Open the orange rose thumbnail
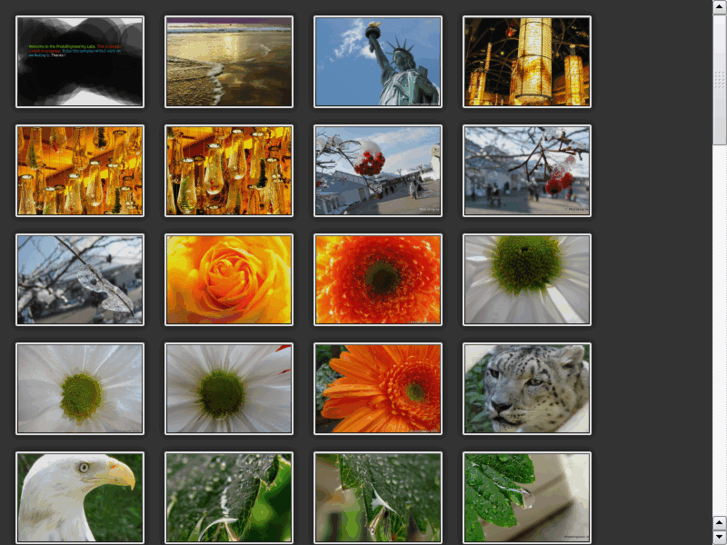Screen dimensions: 727x545 [x=229, y=280]
